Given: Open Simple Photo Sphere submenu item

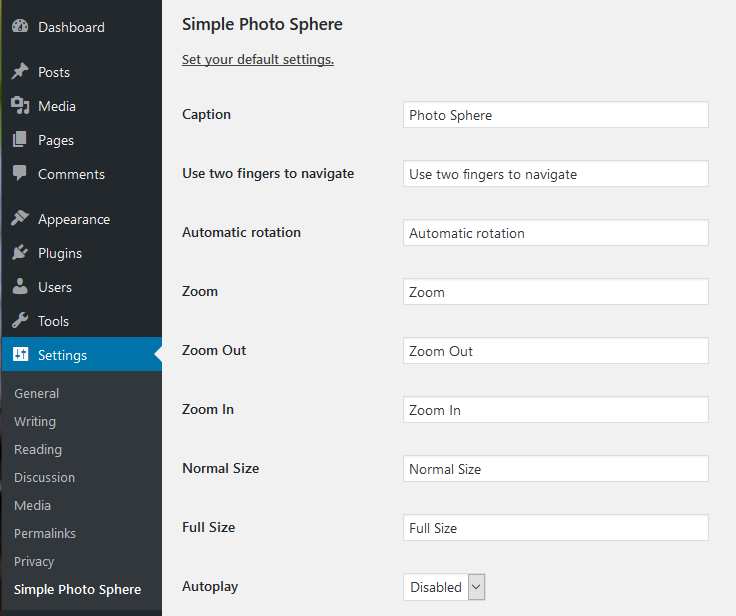Looking at the screenshot, I should tap(77, 590).
